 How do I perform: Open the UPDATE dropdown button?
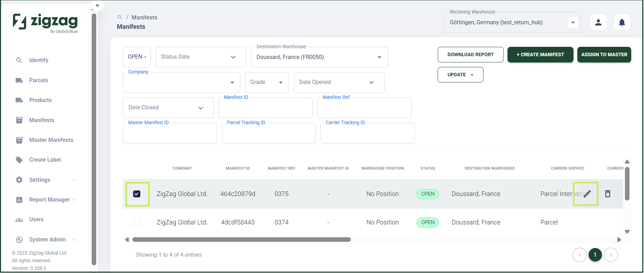click(460, 75)
